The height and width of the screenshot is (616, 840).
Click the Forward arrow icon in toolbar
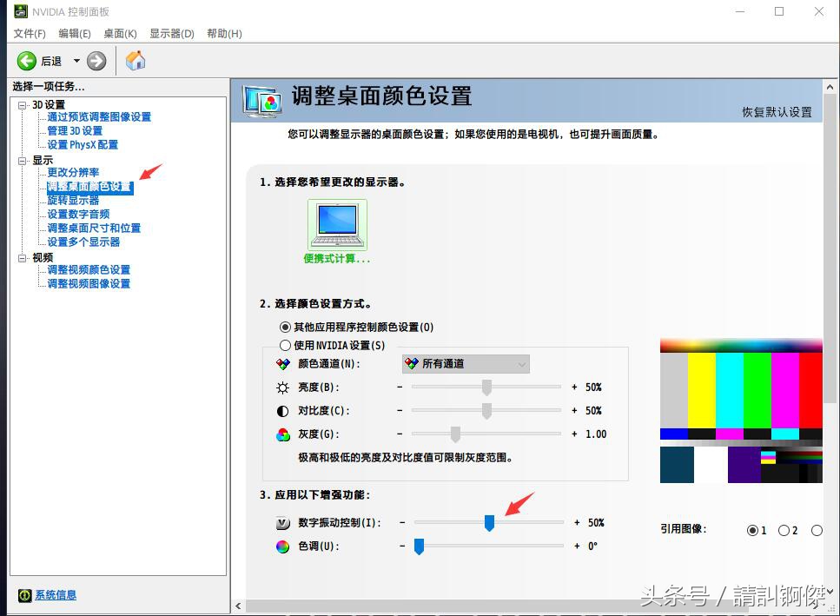96,61
